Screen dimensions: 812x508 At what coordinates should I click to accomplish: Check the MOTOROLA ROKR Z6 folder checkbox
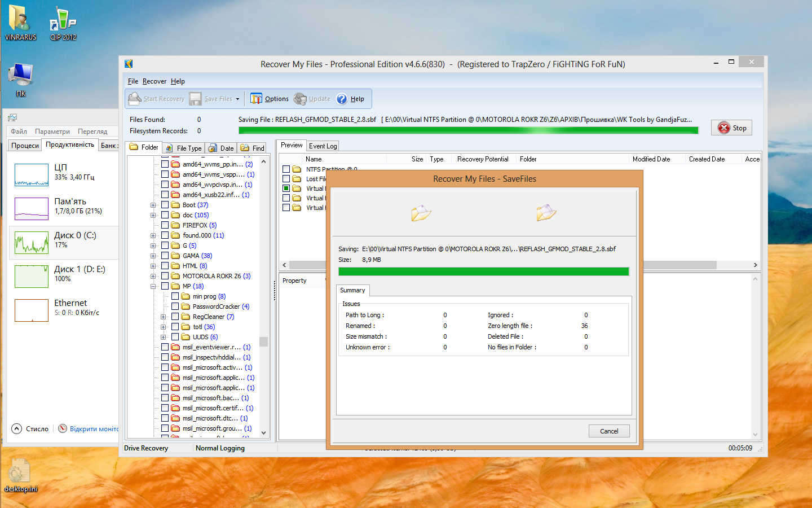[x=165, y=276]
